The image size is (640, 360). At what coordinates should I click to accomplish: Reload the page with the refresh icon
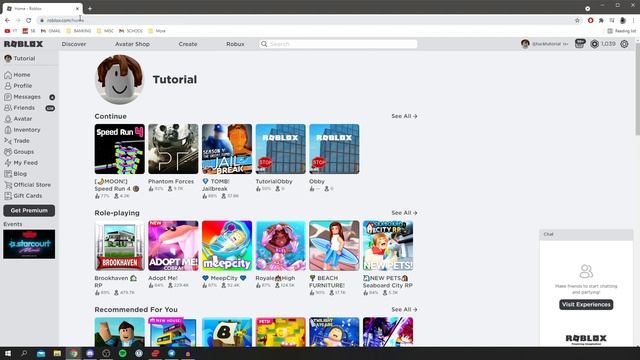point(29,20)
